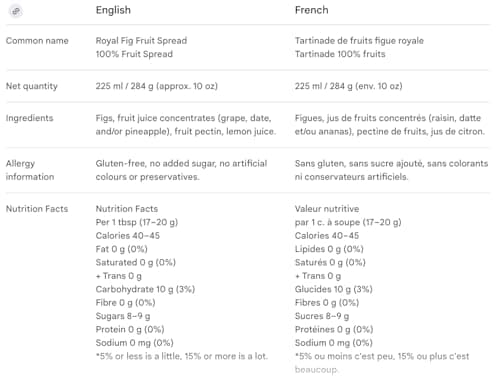This screenshot has height=387, width=500.
Task: Click the French net quantity env. 10 oz value
Action: (x=348, y=86)
